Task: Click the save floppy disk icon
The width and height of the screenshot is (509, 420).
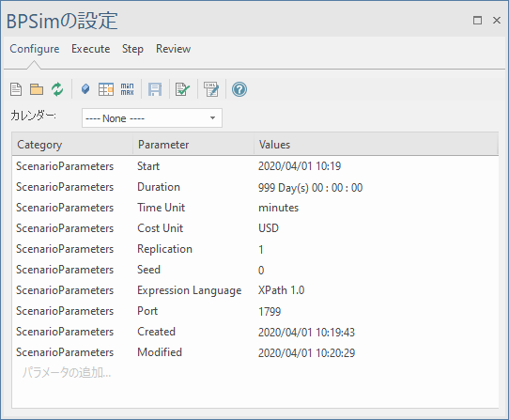Action: (x=155, y=89)
